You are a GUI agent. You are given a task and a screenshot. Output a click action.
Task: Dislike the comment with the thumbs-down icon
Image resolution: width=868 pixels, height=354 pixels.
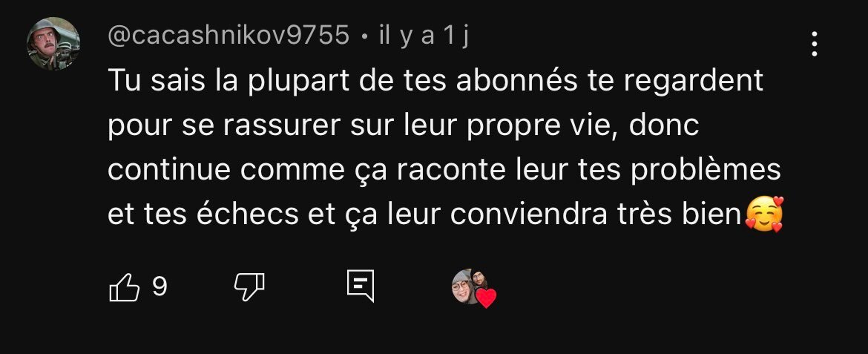pyautogui.click(x=249, y=287)
